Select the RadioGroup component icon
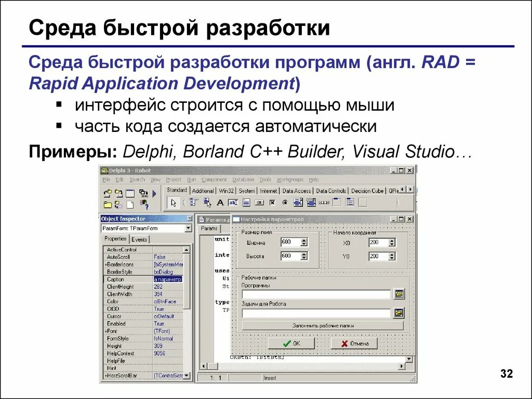This screenshot has height=399, width=532. coord(350,203)
